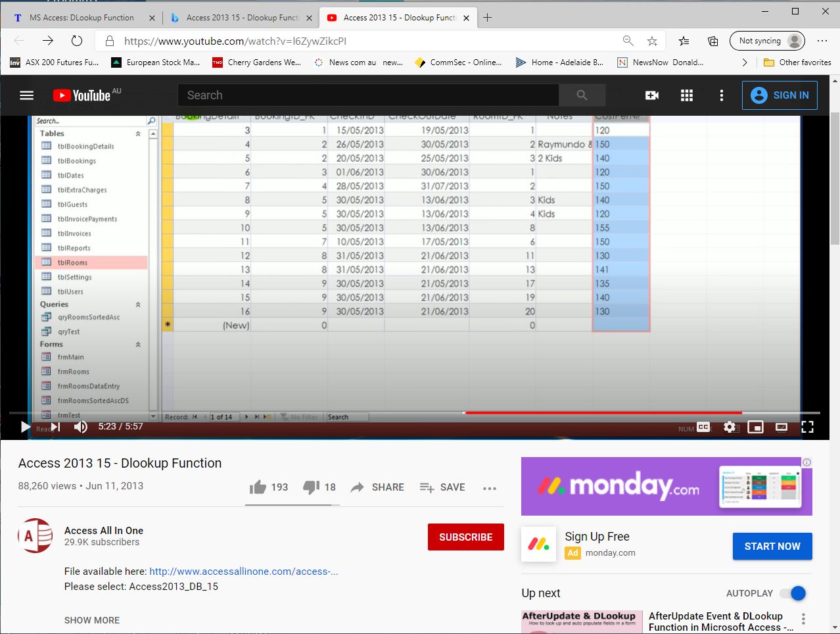Screen dimensions: 840x634
Task: Open ad info icon
Action: click(x=806, y=462)
